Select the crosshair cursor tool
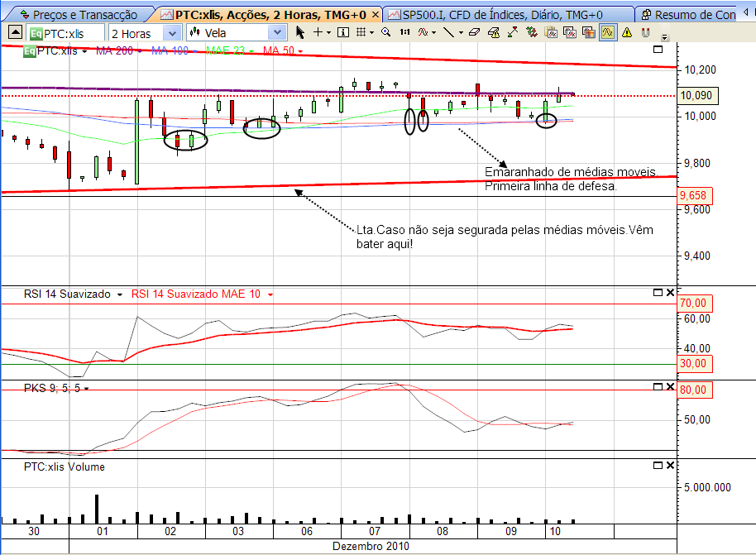The width and height of the screenshot is (756, 555). tap(318, 32)
